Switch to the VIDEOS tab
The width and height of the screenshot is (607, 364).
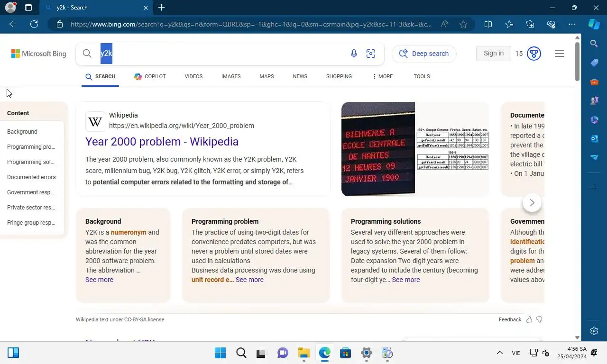click(x=193, y=76)
